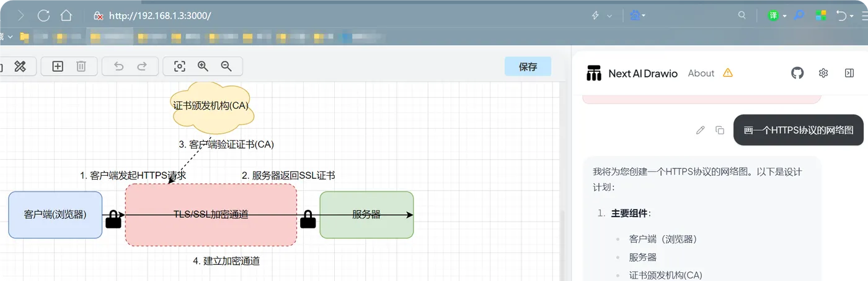
Task: Click the canvas vertical scrollbar
Action: tap(564, 244)
